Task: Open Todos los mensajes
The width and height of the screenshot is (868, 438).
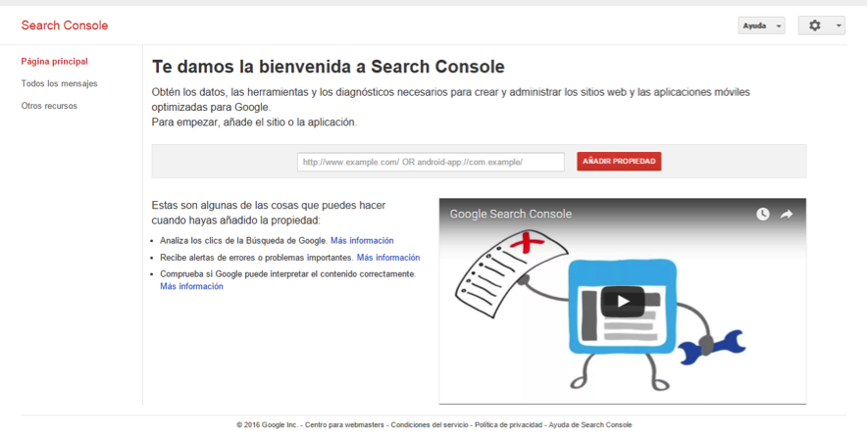Action: [x=59, y=83]
